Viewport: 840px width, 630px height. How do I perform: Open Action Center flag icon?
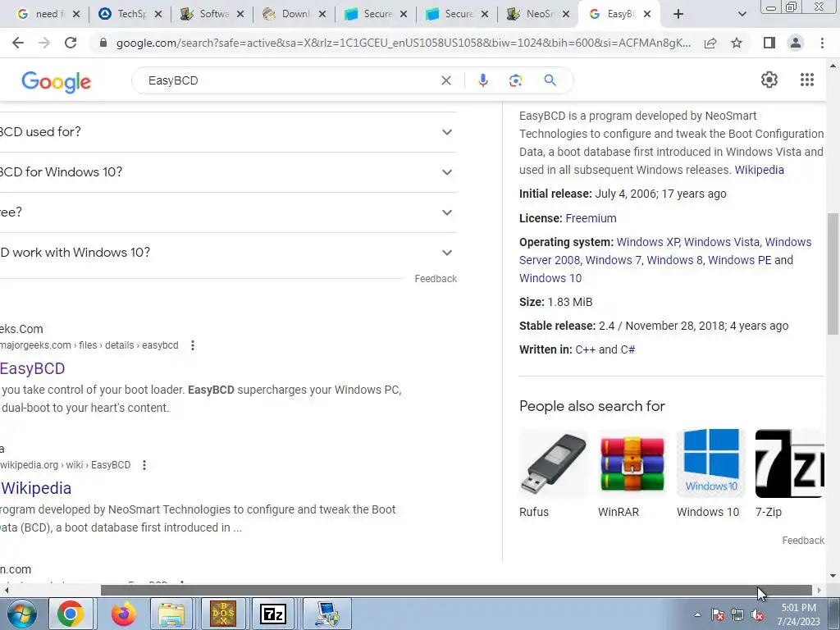(718, 615)
